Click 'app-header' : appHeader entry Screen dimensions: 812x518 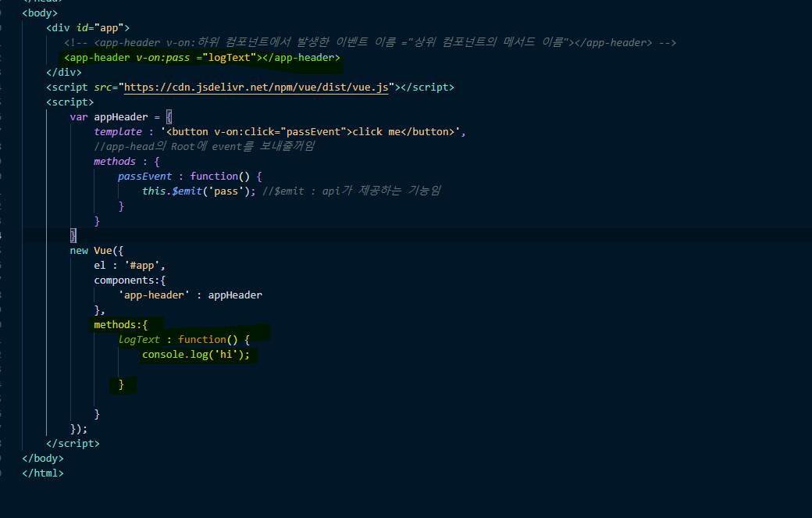coord(190,295)
